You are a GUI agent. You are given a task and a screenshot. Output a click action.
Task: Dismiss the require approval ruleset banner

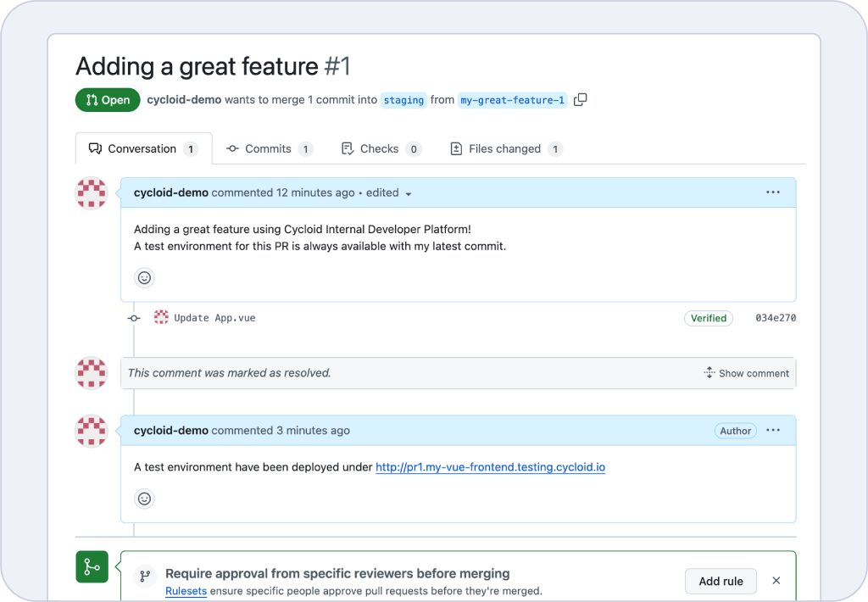[x=776, y=581]
